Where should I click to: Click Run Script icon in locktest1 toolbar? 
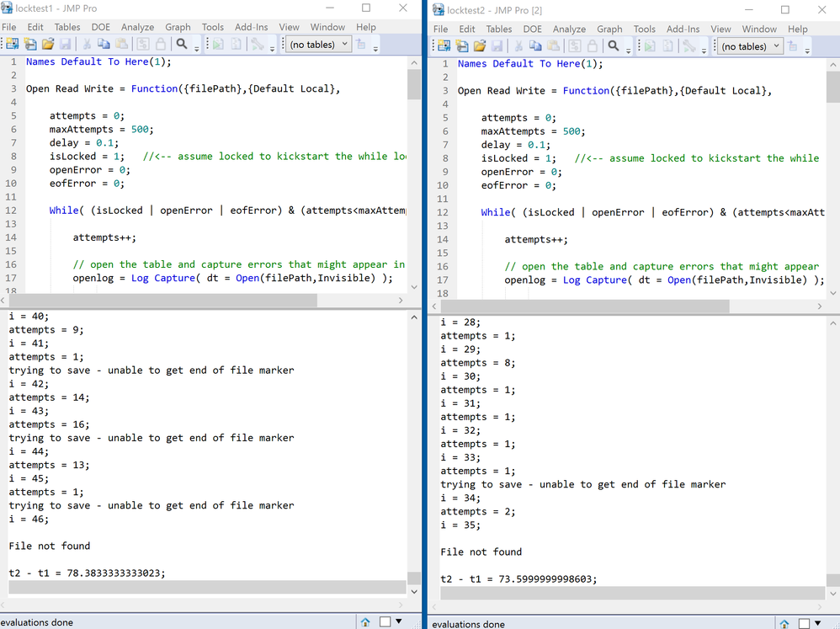tap(218, 45)
